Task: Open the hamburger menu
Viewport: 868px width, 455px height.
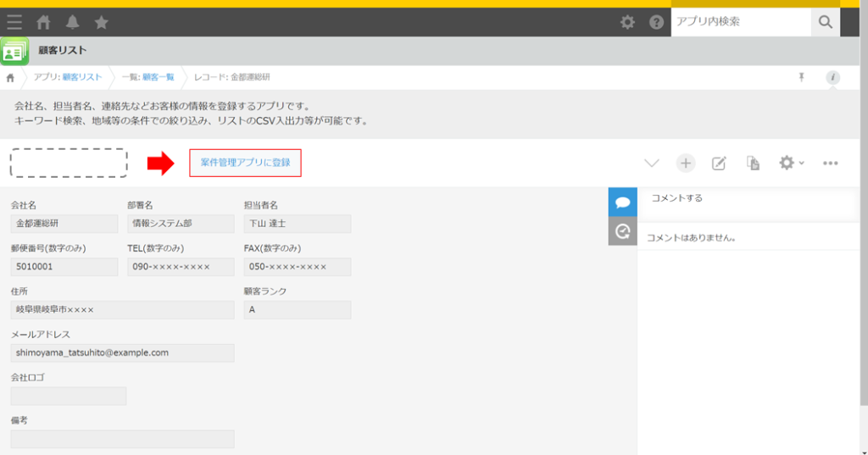Action: 14,22
